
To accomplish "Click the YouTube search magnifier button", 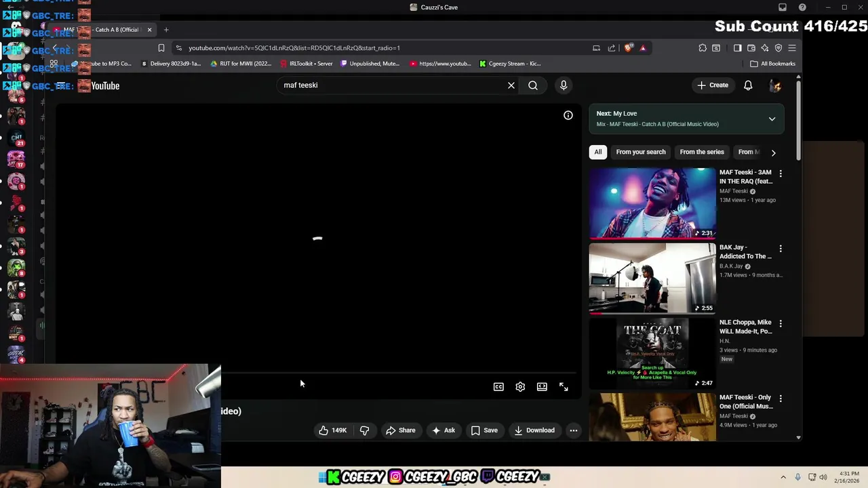I will coord(533,85).
